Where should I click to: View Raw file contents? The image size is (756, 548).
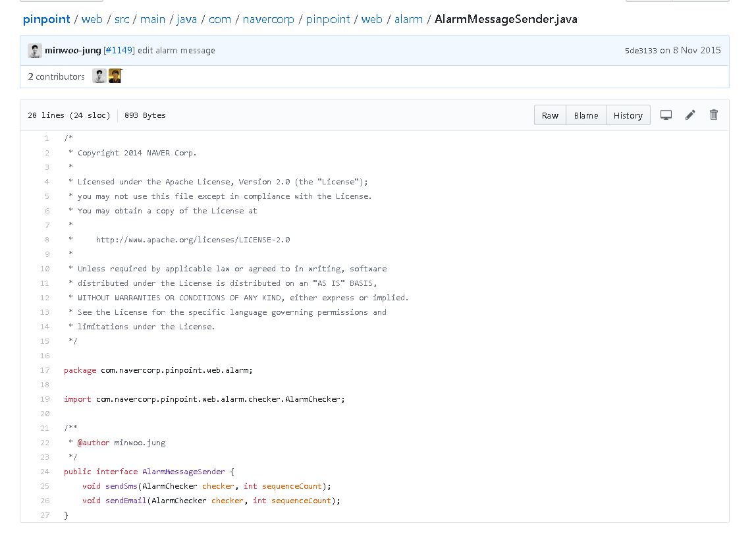pyautogui.click(x=550, y=115)
